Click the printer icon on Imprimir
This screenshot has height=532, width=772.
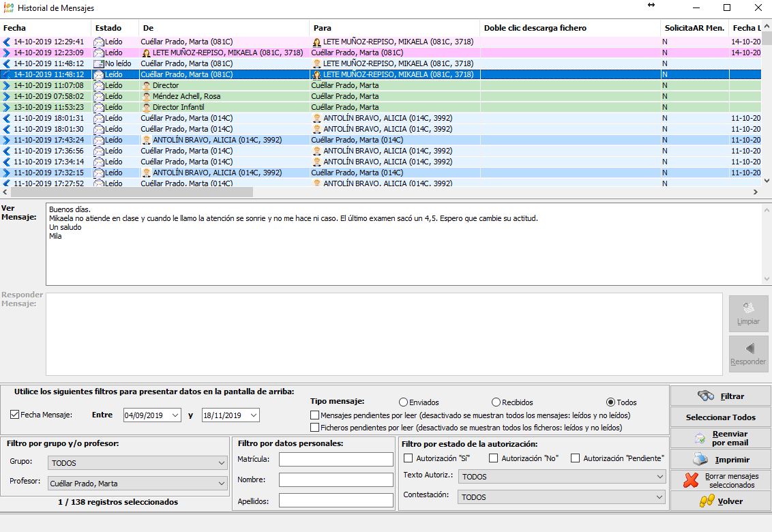tap(701, 459)
